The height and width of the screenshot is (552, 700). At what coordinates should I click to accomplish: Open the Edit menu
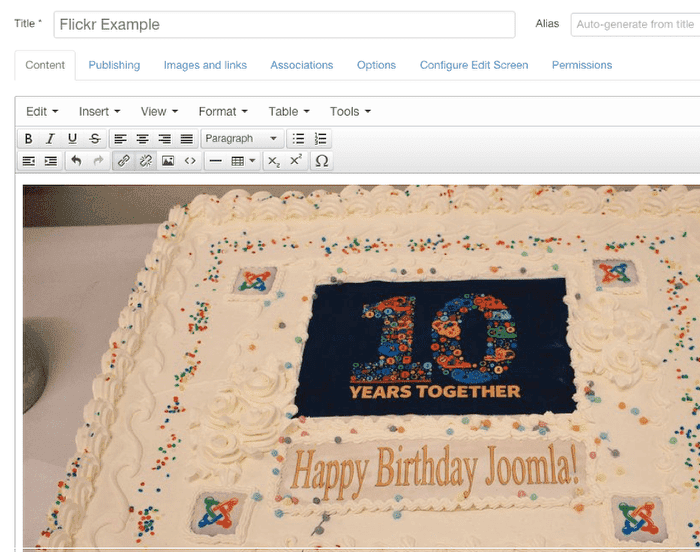pos(42,112)
